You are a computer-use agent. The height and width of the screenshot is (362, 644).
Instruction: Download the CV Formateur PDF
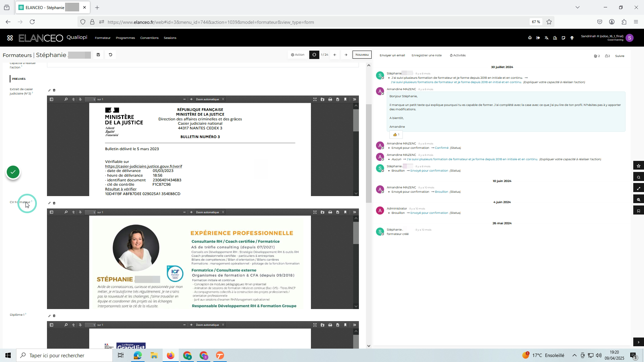[x=338, y=212]
